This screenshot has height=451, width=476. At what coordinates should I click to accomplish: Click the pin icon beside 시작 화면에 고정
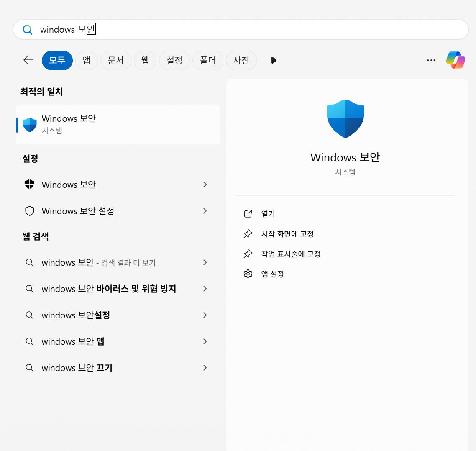point(248,233)
